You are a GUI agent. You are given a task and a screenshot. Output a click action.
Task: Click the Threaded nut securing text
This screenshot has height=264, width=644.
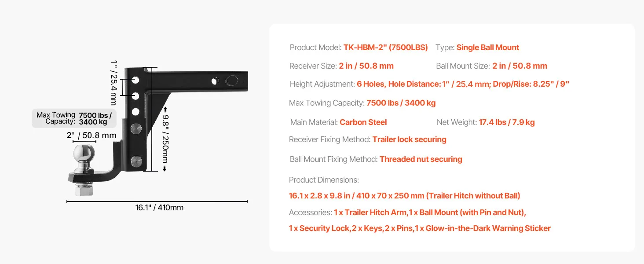click(x=421, y=159)
